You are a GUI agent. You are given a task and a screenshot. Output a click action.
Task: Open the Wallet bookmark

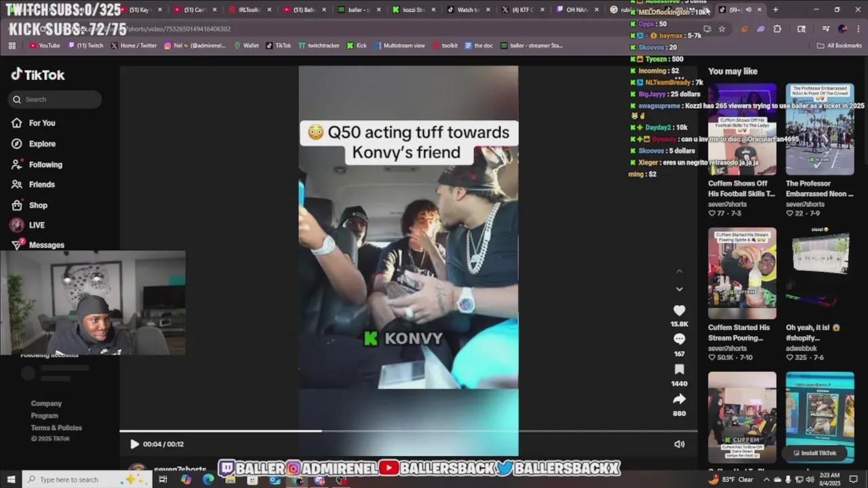246,45
